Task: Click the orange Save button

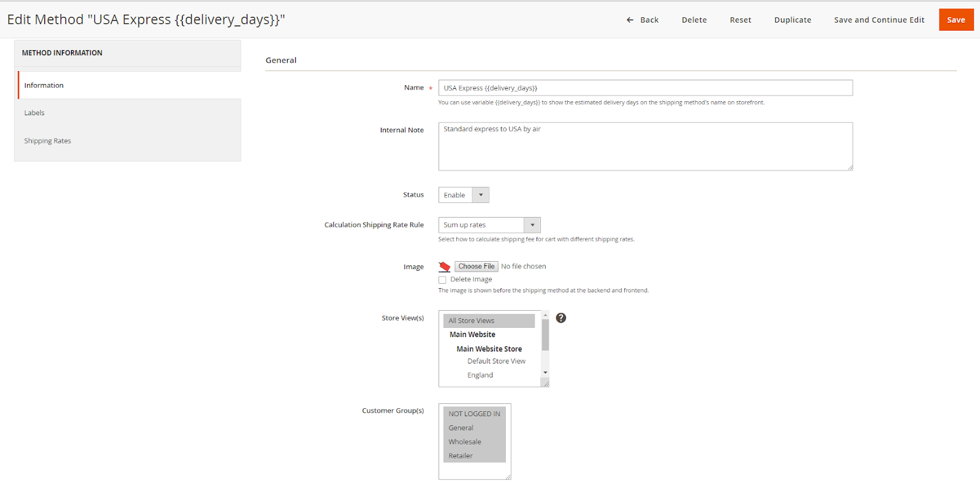Action: coord(956,20)
